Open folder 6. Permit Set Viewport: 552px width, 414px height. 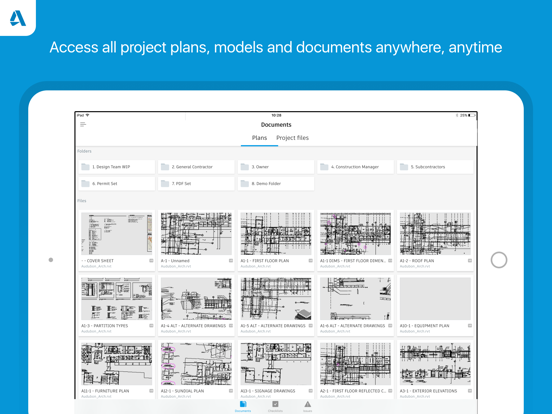click(117, 183)
